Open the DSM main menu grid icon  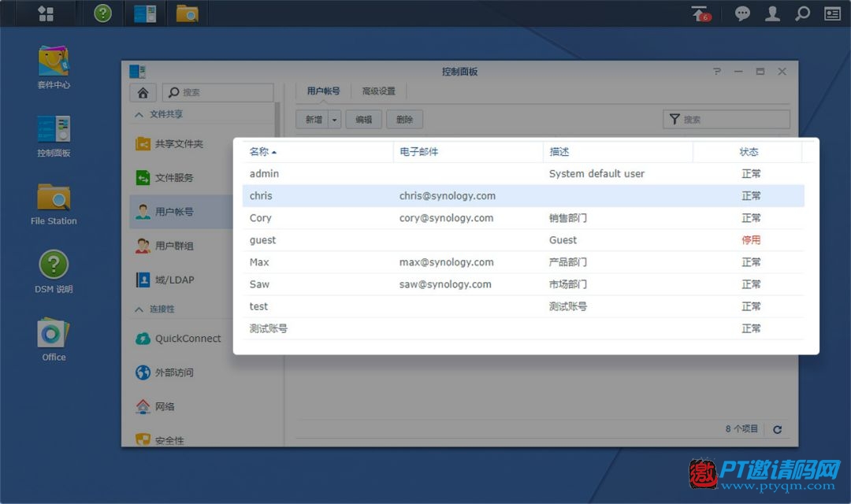point(46,13)
